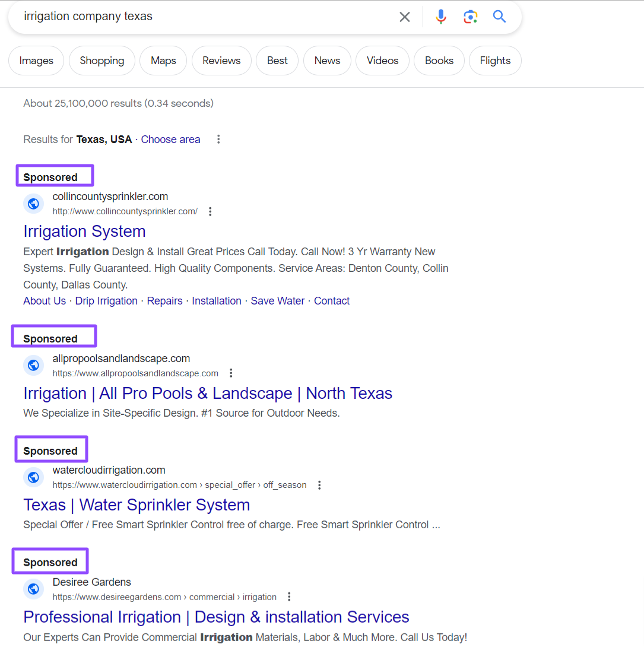Open the Irrigation System ad headline
This screenshot has width=644, height=663.
tap(84, 231)
